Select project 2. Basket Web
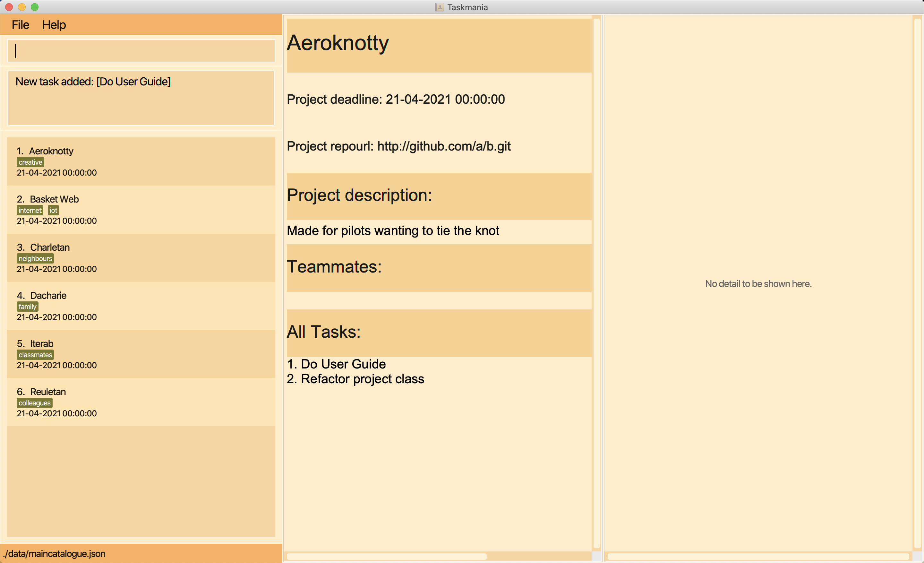 point(141,210)
